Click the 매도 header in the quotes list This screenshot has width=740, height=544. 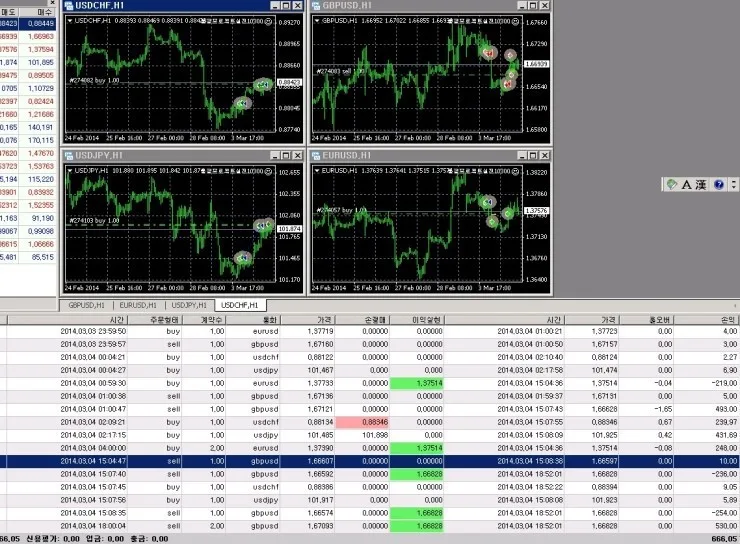9,12
